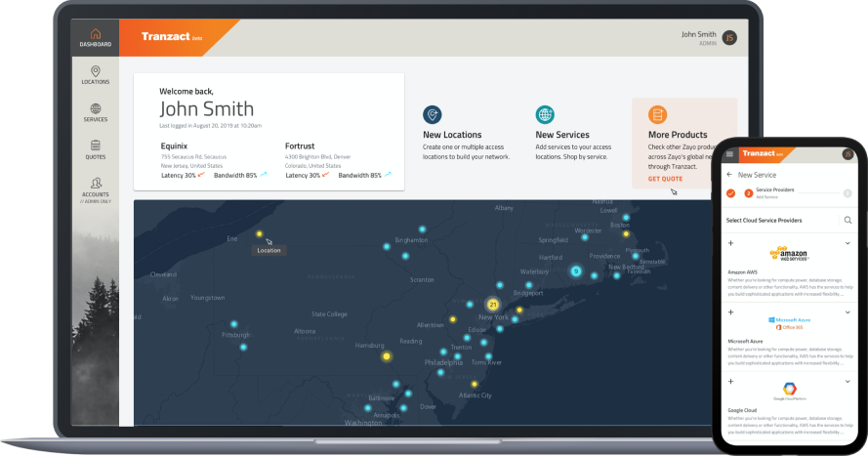Select the 21 cluster marker near New York
The width and height of the screenshot is (868, 456).
coord(493,305)
